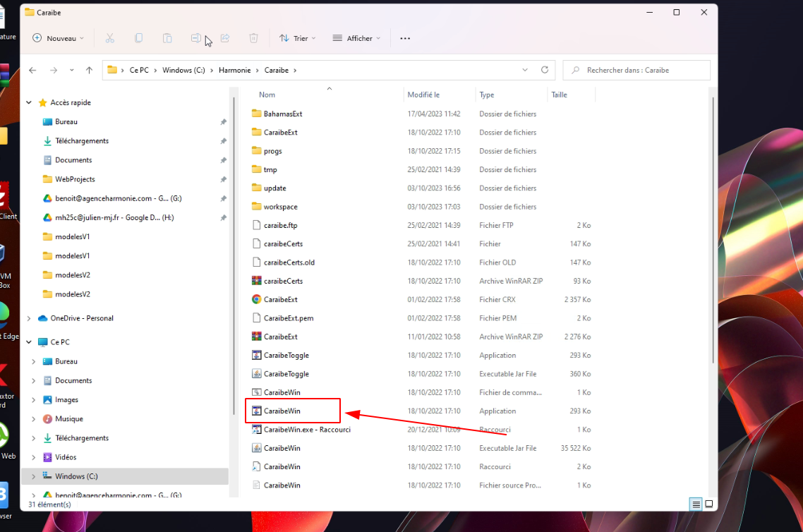Image resolution: width=803 pixels, height=532 pixels.
Task: Open the Nouveau dropdown menu
Action: pyautogui.click(x=59, y=38)
